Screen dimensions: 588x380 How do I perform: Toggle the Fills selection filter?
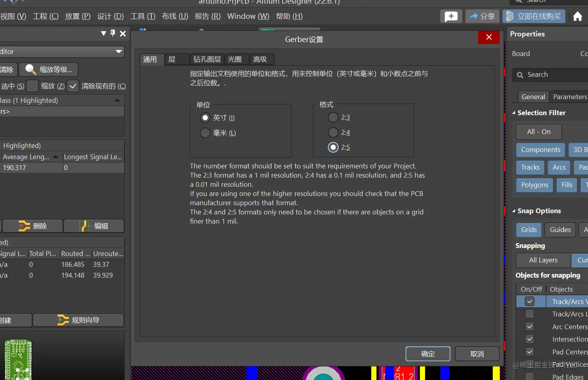(x=567, y=185)
